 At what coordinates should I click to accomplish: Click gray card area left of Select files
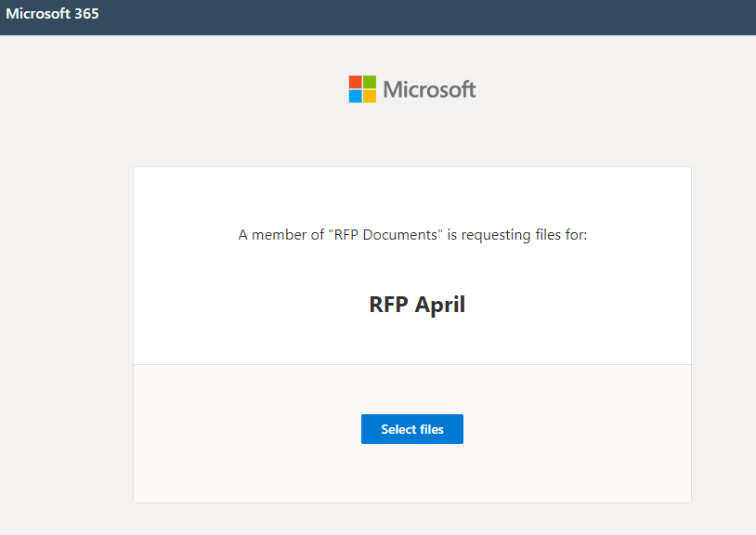241,429
